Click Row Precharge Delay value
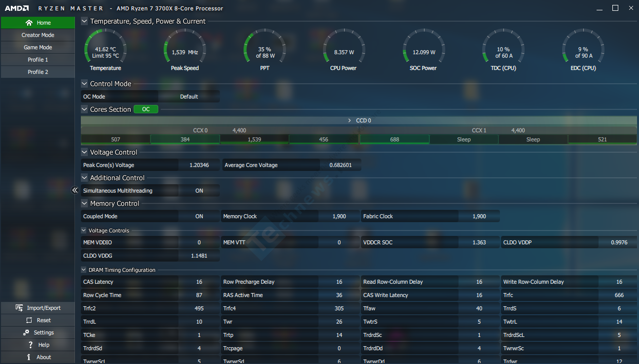Viewport: 639px width, 364px height. [x=339, y=282]
